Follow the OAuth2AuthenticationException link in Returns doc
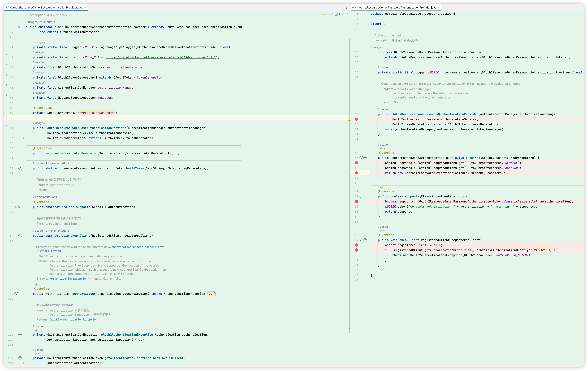Viewport: 588px width, 371px height. 73,320
